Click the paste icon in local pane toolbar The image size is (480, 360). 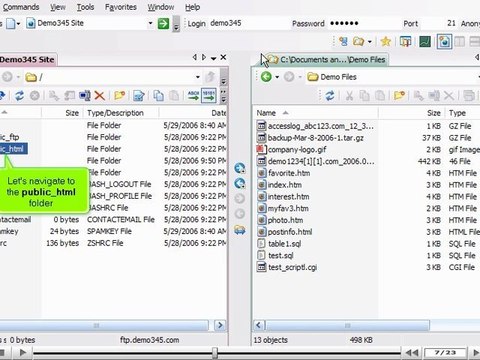[380, 96]
